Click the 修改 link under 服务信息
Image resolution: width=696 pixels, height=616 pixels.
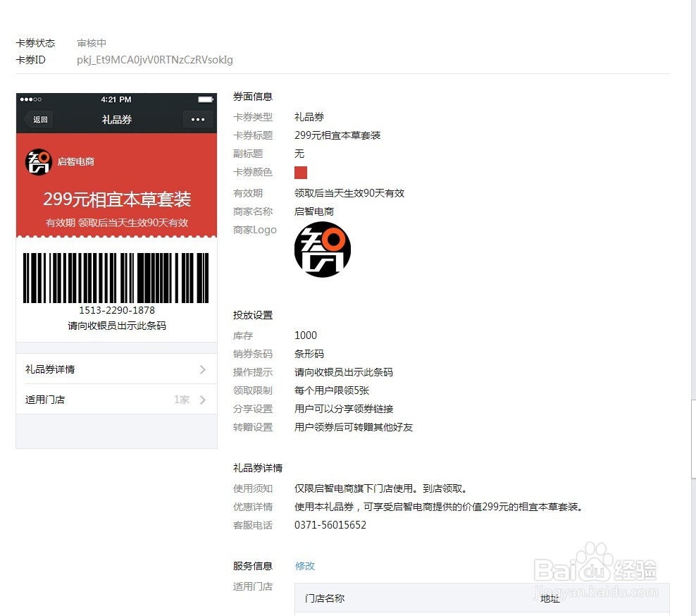tap(304, 565)
